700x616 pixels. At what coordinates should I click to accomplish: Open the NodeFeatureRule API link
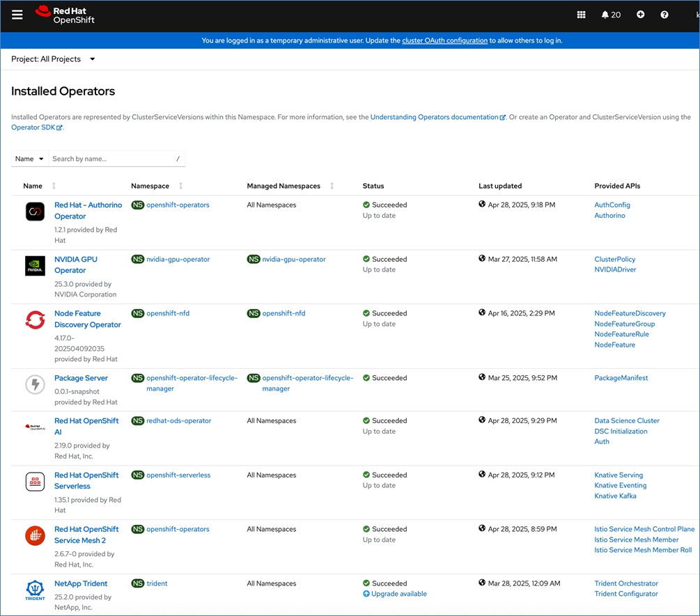(621, 334)
